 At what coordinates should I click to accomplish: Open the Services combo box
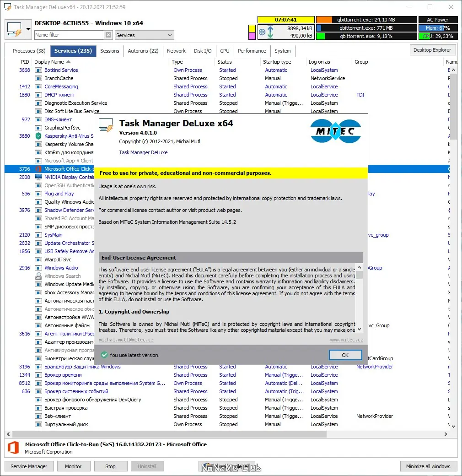point(145,35)
